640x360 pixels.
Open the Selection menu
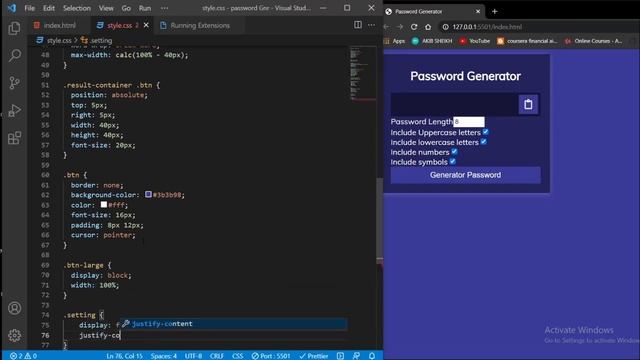coord(77,8)
